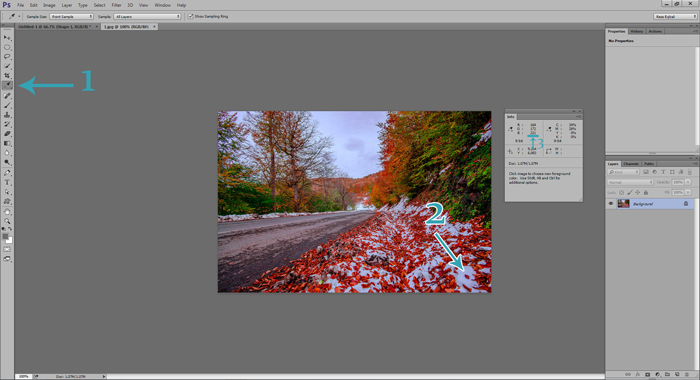Reset default foreground and background colors

point(4,229)
